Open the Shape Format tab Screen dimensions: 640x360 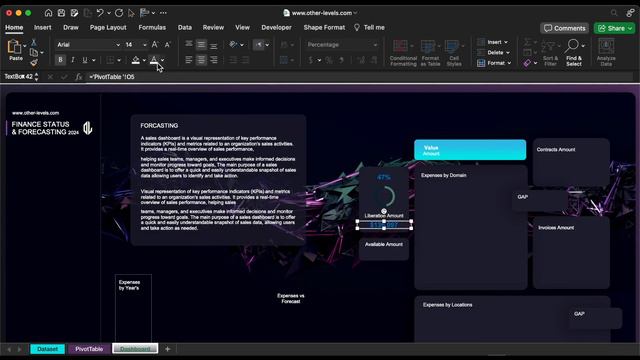coord(324,27)
